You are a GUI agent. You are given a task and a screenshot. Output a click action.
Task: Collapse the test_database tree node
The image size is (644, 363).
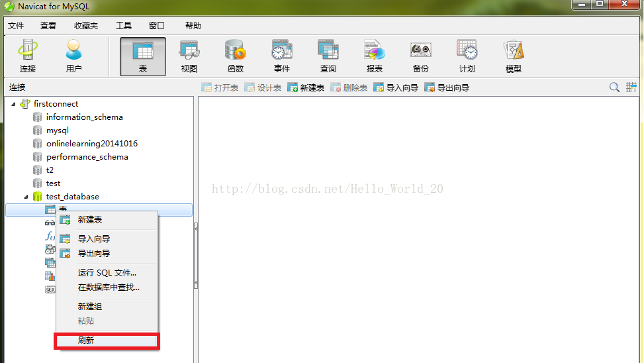[x=26, y=197]
